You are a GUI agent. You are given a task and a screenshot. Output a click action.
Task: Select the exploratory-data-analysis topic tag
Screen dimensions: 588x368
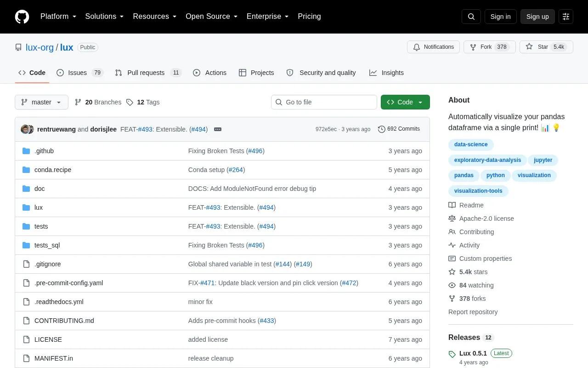(487, 160)
